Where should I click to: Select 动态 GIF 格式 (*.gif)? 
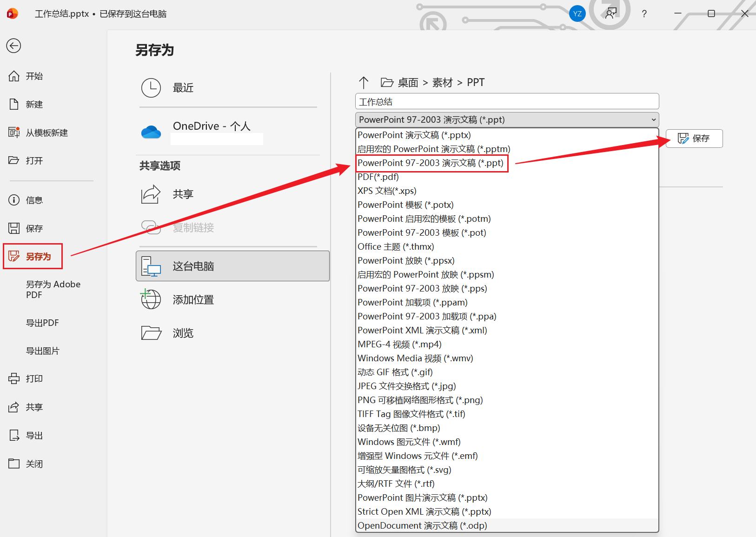point(507,372)
